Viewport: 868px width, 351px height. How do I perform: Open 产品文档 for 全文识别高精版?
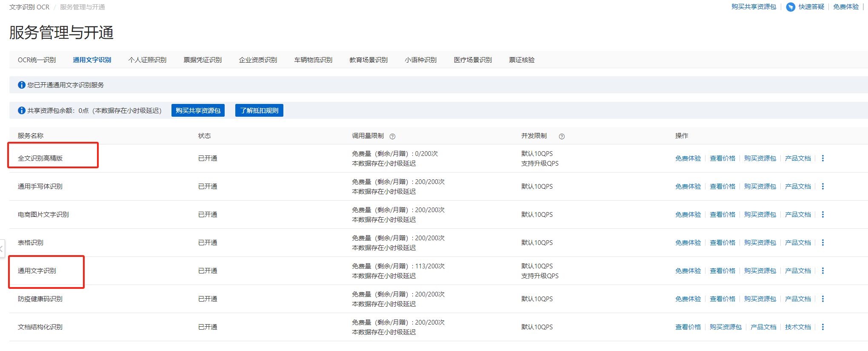tap(798, 158)
